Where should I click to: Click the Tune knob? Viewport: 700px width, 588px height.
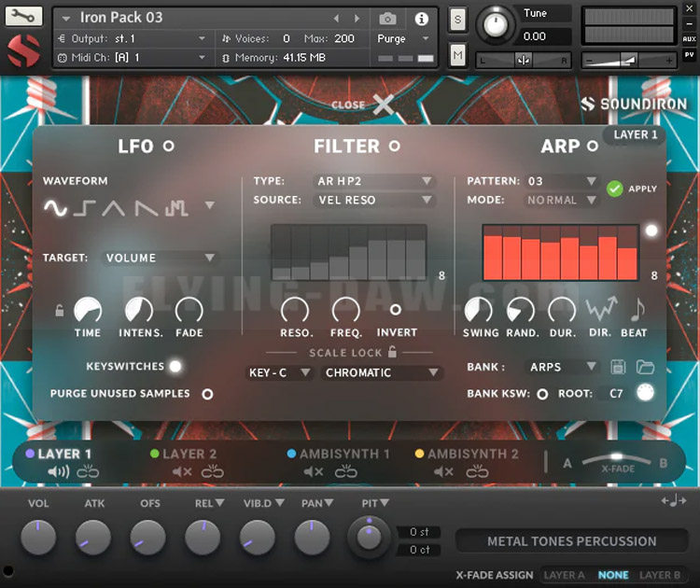[x=496, y=24]
